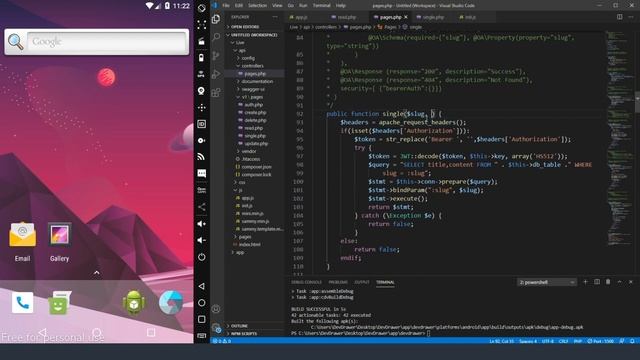The height and width of the screenshot is (360, 640).
Task: Open the File menu
Action: [x=226, y=6]
